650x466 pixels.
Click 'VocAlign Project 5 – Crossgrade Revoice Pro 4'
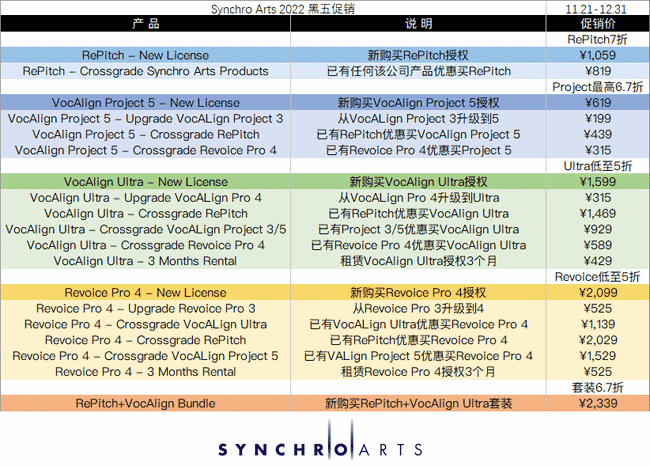coord(146,150)
